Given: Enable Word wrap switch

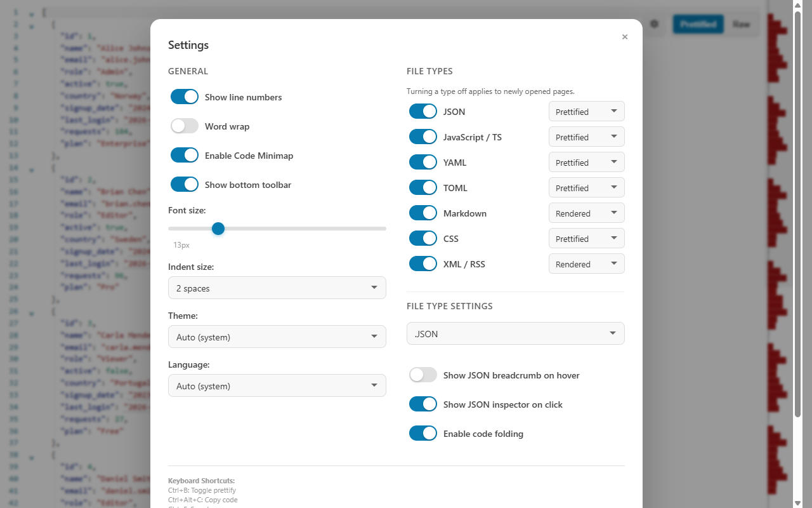Looking at the screenshot, I should [185, 126].
